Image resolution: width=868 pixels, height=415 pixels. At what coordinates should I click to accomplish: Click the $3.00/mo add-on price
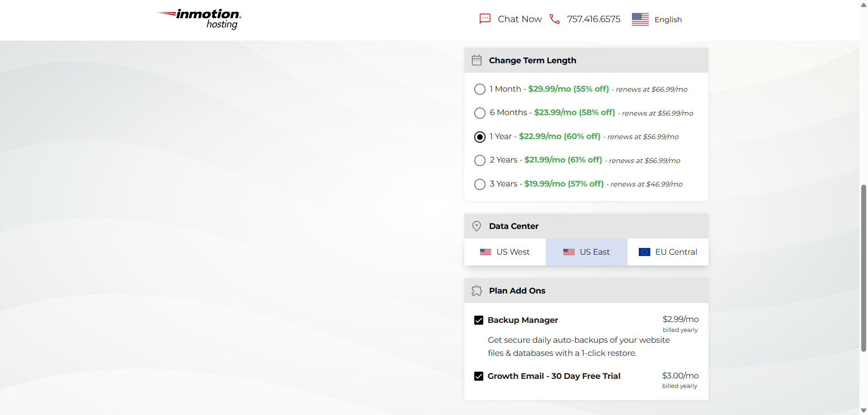[x=680, y=376]
